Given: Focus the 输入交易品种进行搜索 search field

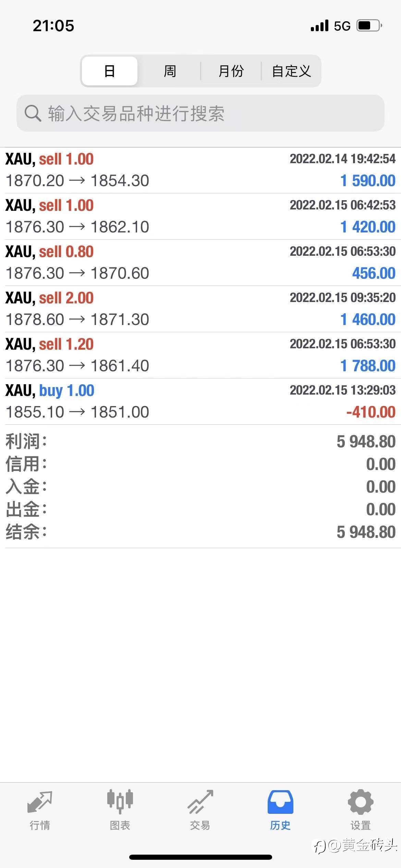Looking at the screenshot, I should pyautogui.click(x=206, y=113).
